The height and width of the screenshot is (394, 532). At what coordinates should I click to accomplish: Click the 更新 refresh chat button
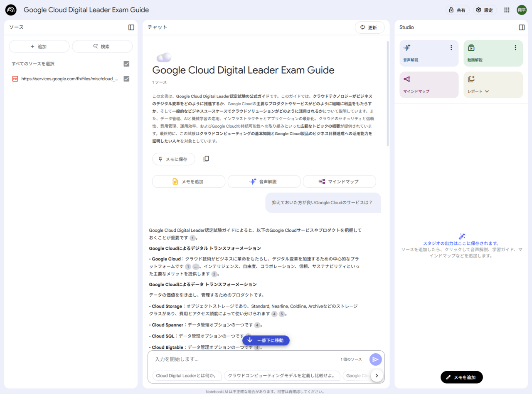pos(369,27)
